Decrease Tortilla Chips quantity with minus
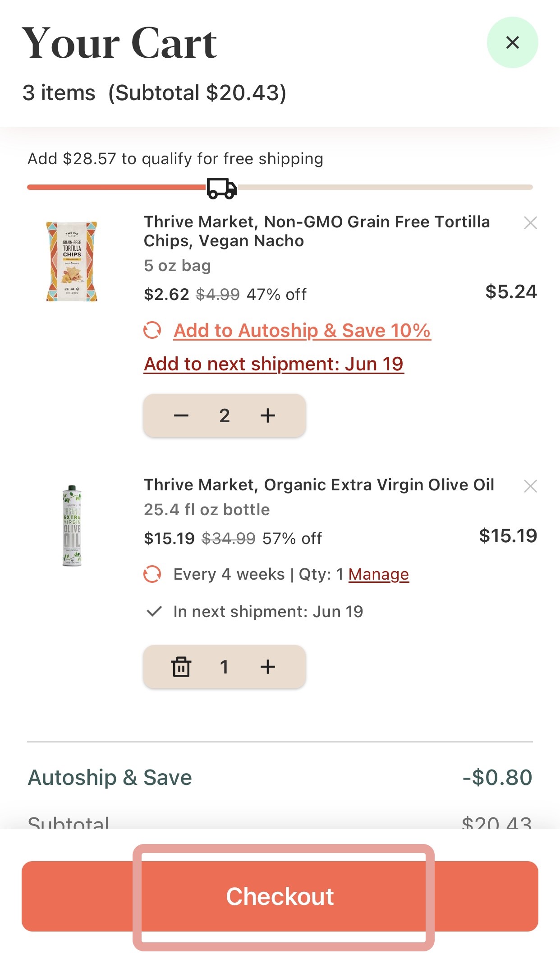 click(x=181, y=415)
